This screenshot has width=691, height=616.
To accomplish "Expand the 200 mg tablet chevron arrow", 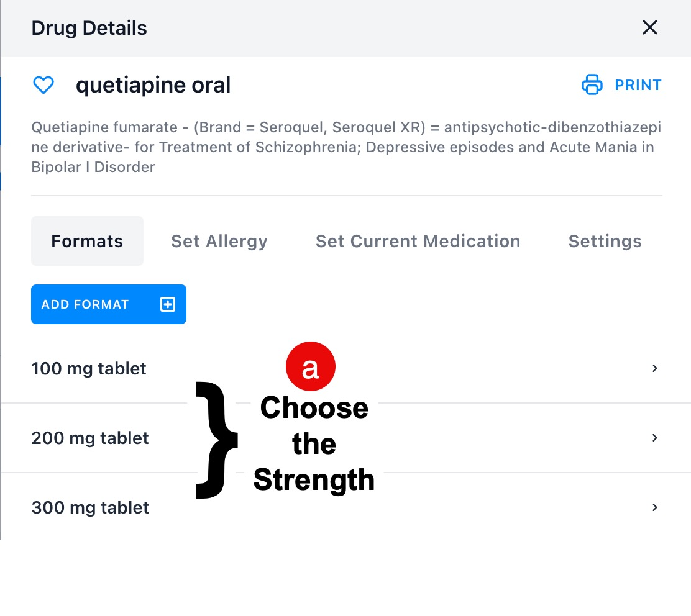I will (654, 438).
